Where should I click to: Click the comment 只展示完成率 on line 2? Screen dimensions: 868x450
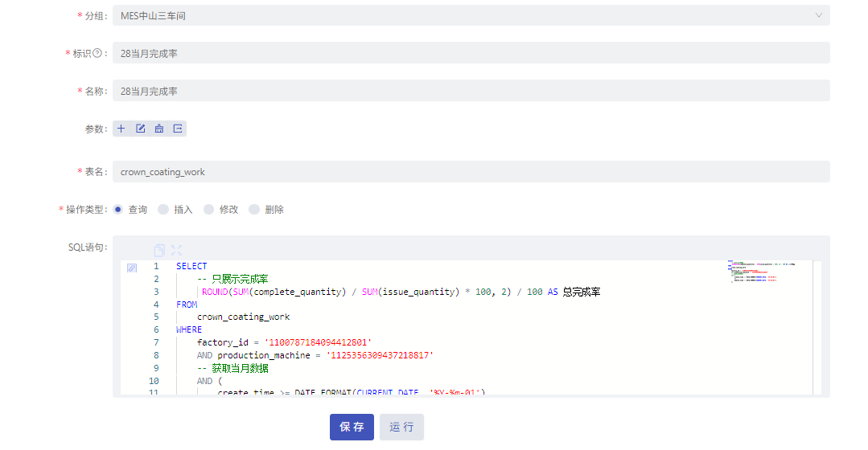point(232,279)
